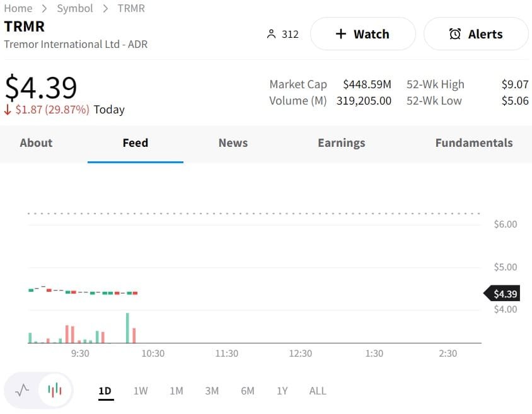The width and height of the screenshot is (532, 414).
Task: Click the $4.39 current price tag
Action: point(502,294)
